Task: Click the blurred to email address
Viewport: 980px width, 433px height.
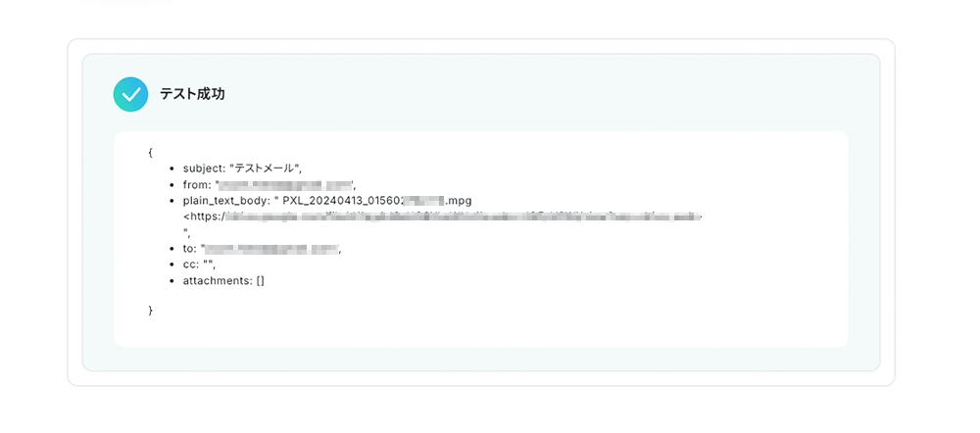Action: click(x=271, y=249)
